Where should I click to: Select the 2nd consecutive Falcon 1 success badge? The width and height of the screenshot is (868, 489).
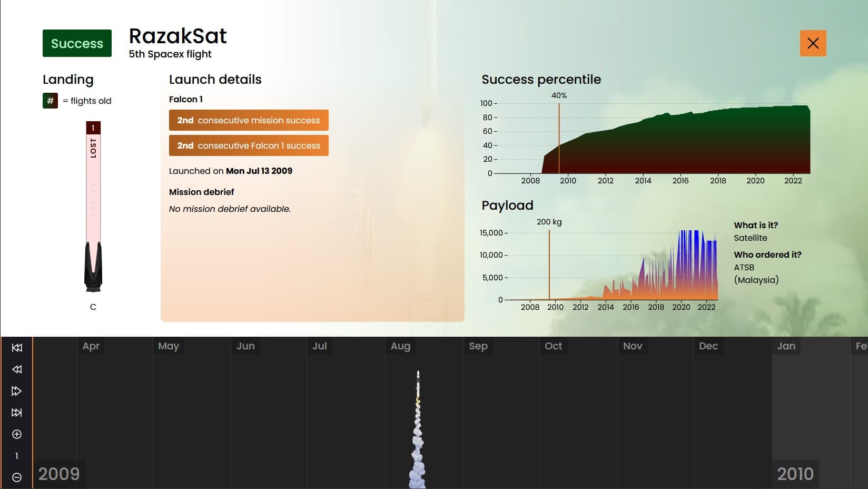tap(249, 145)
